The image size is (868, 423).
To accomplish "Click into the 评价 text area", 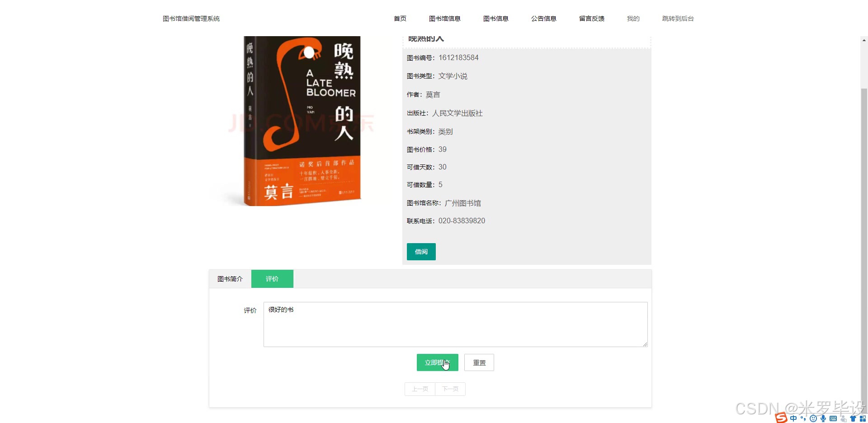I will click(456, 324).
